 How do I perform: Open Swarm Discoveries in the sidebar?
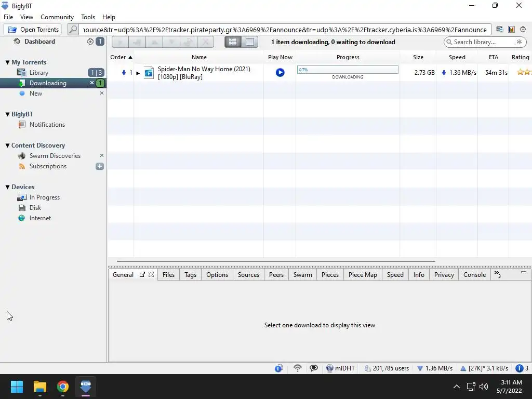(x=55, y=156)
